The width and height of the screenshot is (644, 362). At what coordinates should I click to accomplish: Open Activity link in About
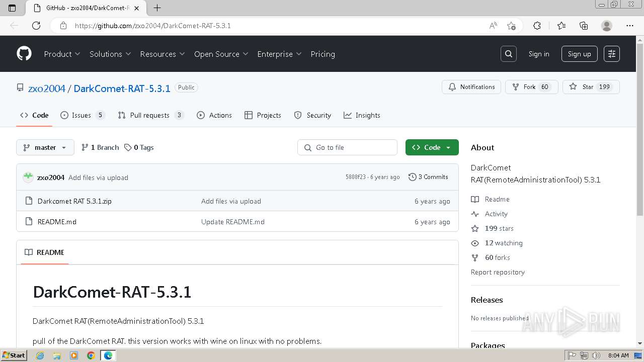coord(490,214)
